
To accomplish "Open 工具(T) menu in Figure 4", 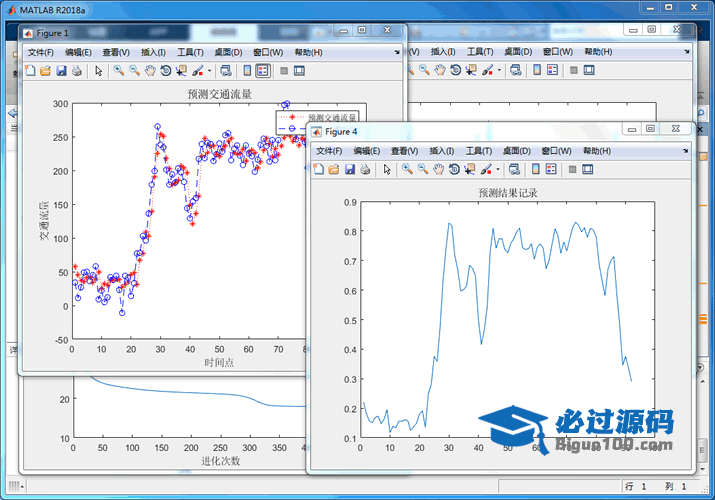I will (x=479, y=151).
